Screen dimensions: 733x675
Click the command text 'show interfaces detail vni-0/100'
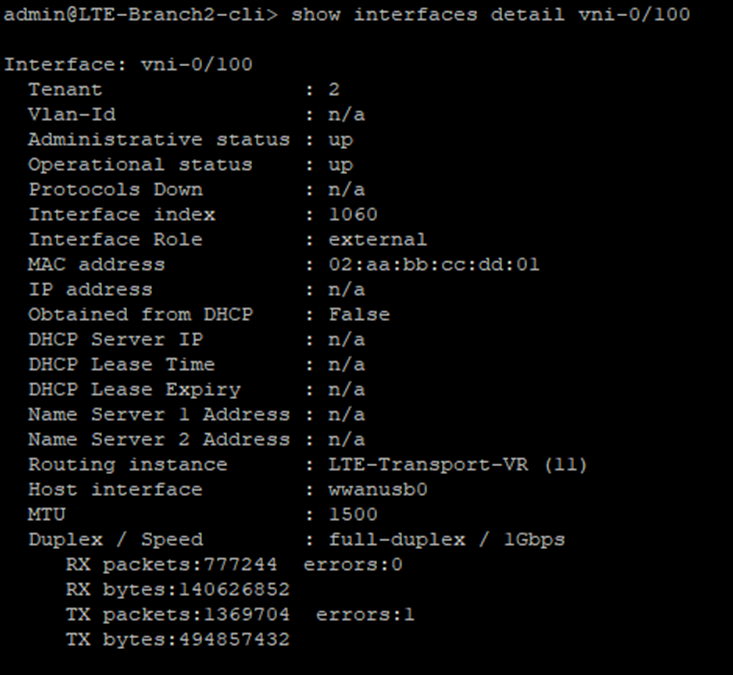(x=490, y=14)
